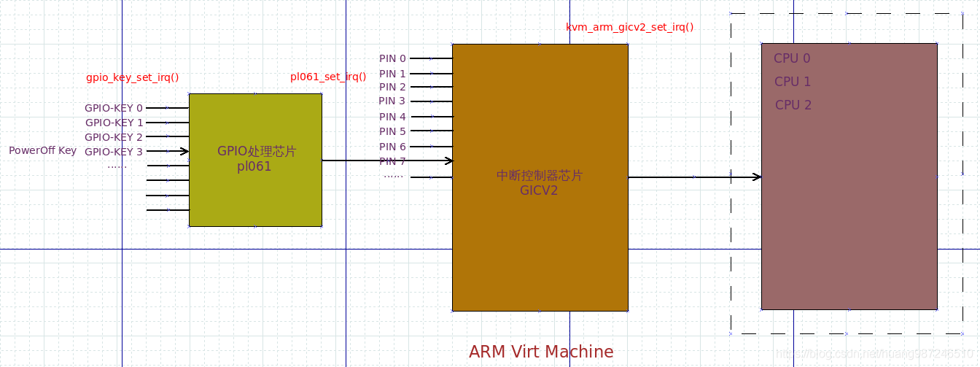Select the kvm_arm_gicv2_set_irq() label
Viewport: 980px width, 367px height.
pos(629,27)
